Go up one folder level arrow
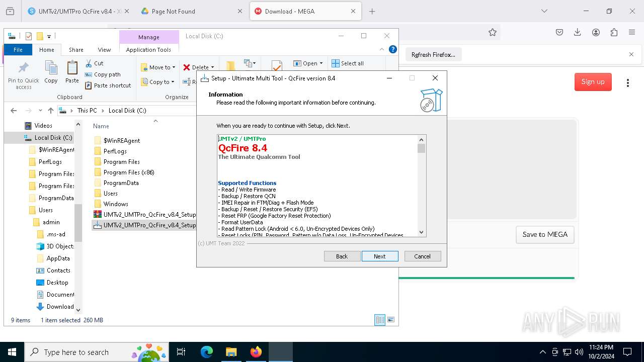The width and height of the screenshot is (644, 362). click(x=50, y=111)
